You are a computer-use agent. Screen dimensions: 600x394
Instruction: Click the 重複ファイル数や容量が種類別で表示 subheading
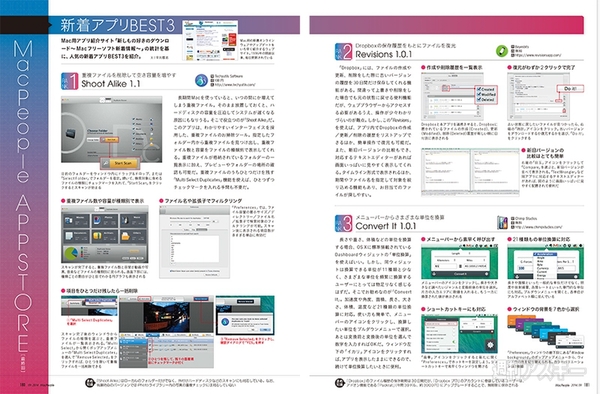105,200
